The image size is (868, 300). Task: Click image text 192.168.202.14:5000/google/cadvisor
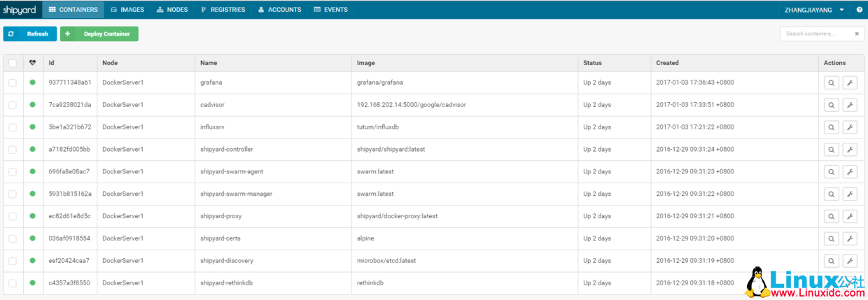click(x=412, y=105)
